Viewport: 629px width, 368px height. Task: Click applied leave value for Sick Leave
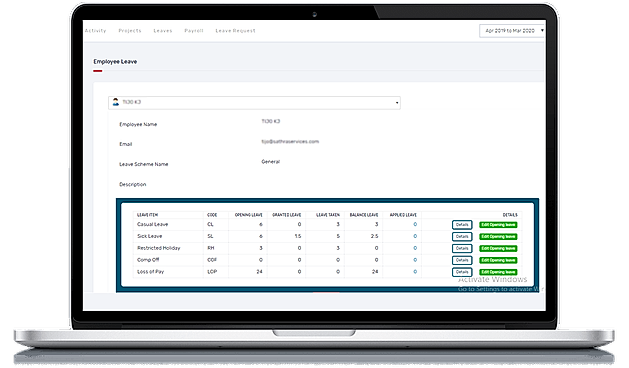pos(415,236)
